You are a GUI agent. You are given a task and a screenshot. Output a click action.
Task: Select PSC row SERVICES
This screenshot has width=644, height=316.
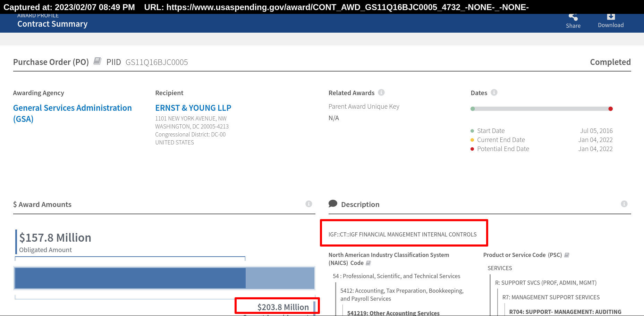(500, 268)
